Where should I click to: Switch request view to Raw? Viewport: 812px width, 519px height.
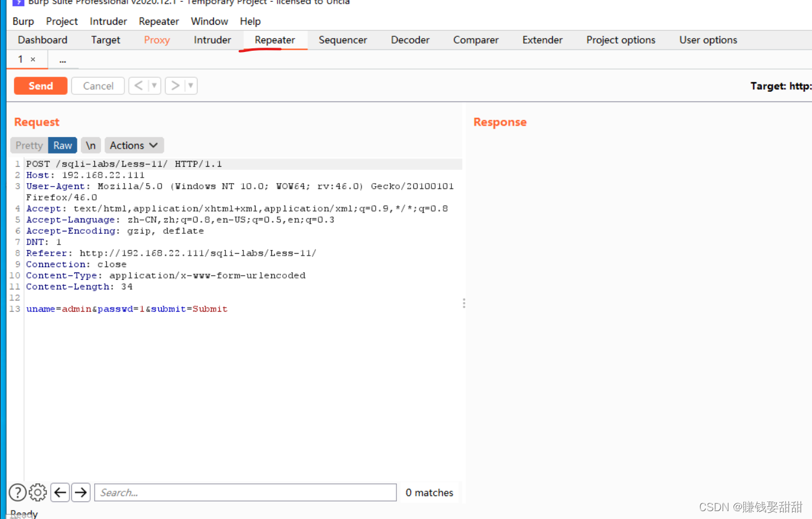[63, 145]
